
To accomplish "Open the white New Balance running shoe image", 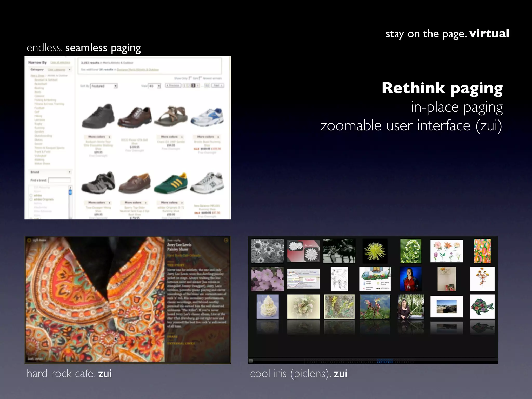I will click(x=207, y=183).
